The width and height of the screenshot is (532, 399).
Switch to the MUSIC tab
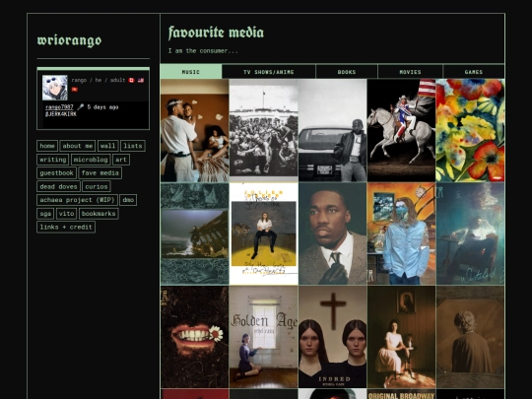pos(191,72)
